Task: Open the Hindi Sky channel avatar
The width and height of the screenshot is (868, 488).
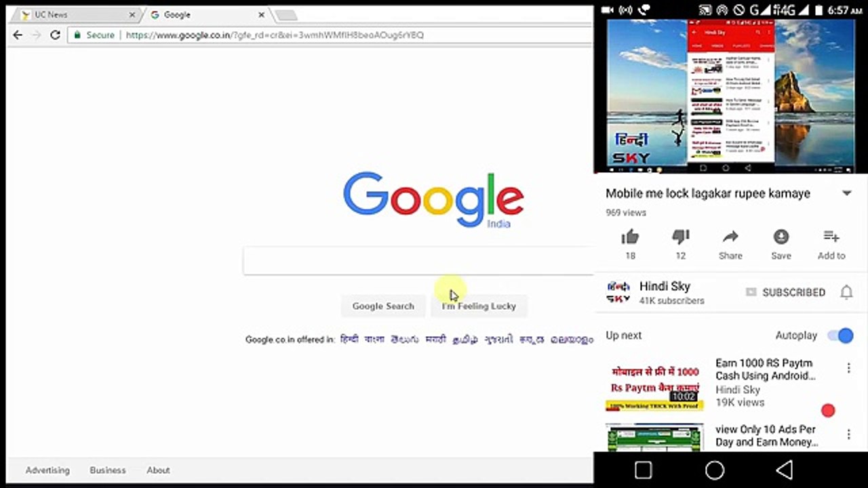Action: 618,292
